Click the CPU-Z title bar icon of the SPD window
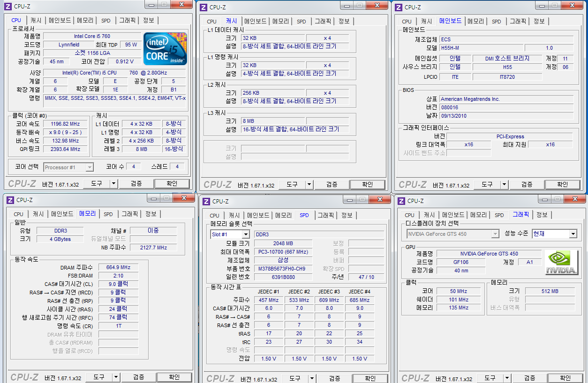The width and height of the screenshot is (588, 383). point(204,201)
